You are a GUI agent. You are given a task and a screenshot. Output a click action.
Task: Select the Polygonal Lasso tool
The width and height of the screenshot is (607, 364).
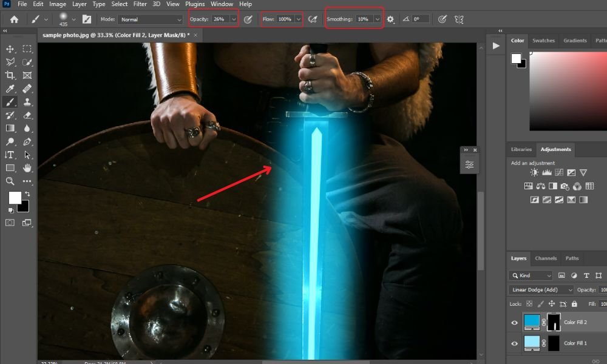10,62
